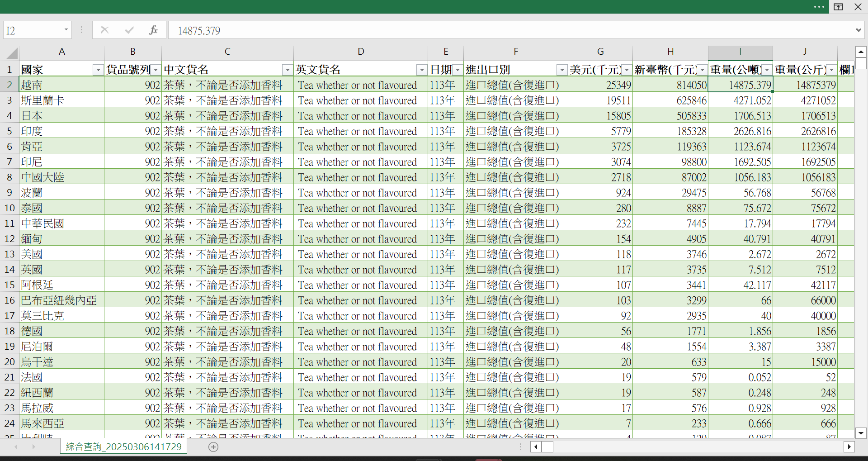The image size is (868, 461).
Task: Expand the formula bar chevron
Action: [x=859, y=30]
